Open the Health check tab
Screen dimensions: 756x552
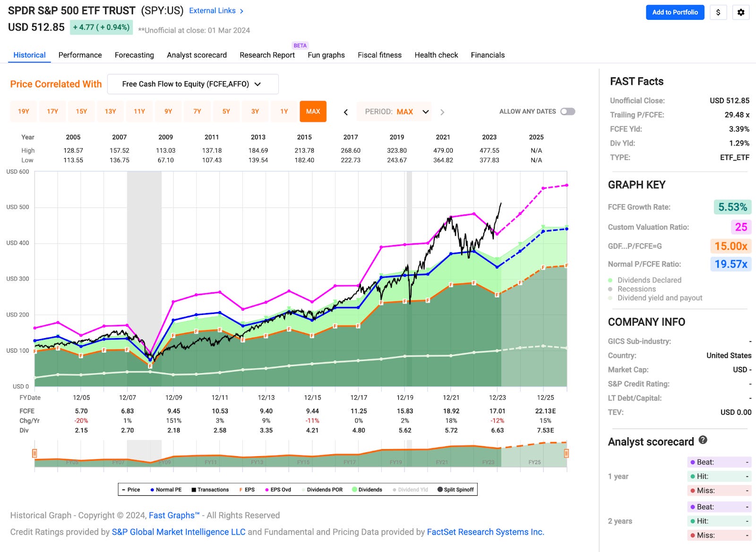click(436, 55)
